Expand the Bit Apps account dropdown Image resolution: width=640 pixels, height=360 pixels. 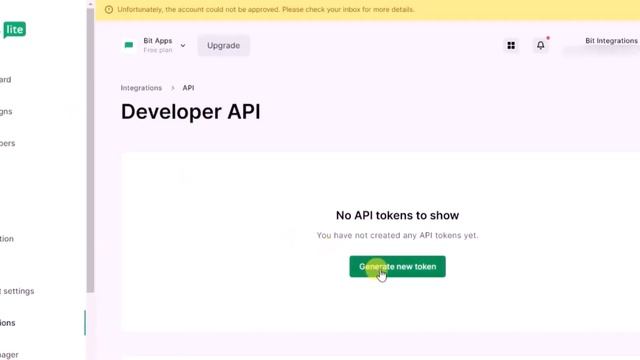point(183,46)
